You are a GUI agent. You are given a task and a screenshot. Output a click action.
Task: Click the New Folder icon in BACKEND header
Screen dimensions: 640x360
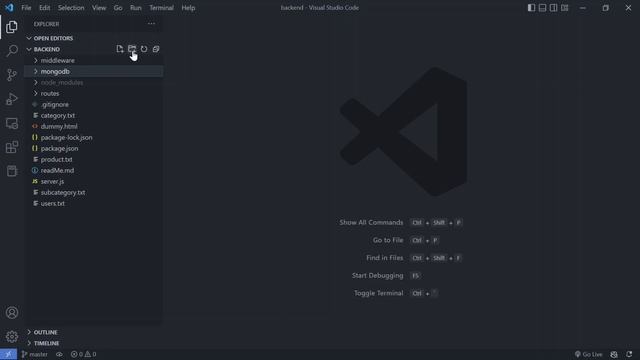coord(131,49)
